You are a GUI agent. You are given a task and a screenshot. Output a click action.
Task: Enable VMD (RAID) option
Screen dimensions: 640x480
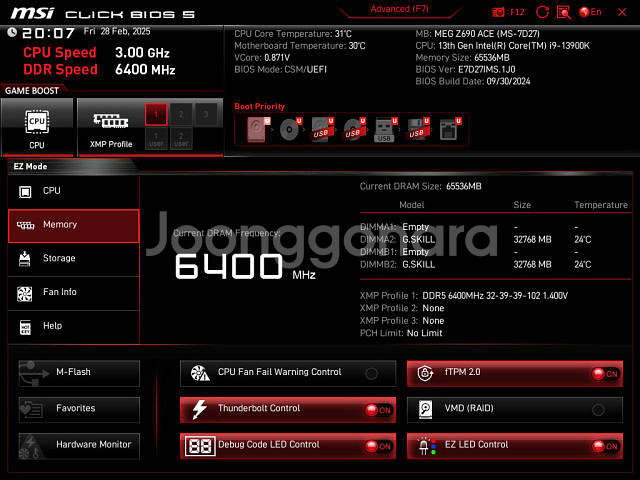[599, 409]
